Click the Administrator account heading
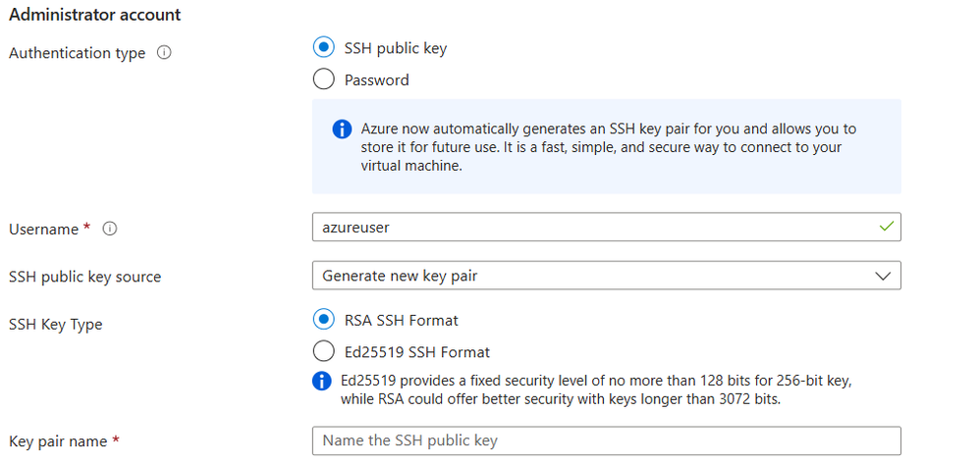 pos(94,15)
